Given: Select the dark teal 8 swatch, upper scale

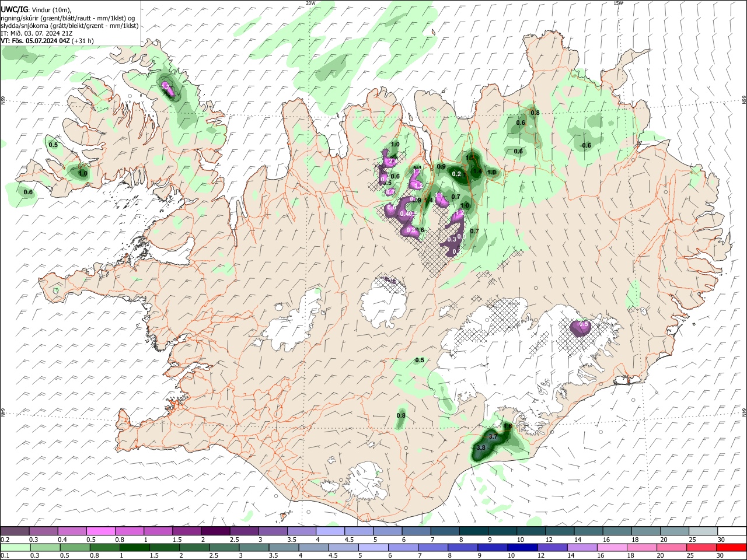Looking at the screenshot, I should (473, 531).
